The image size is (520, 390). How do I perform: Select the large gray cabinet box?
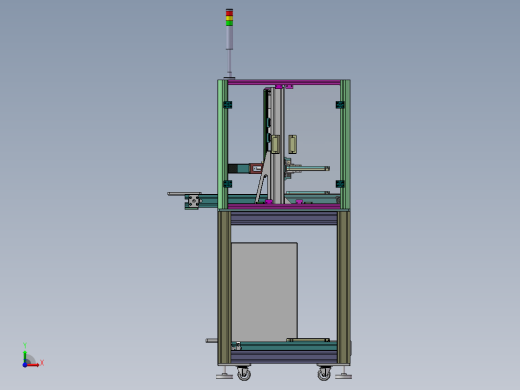click(264, 292)
